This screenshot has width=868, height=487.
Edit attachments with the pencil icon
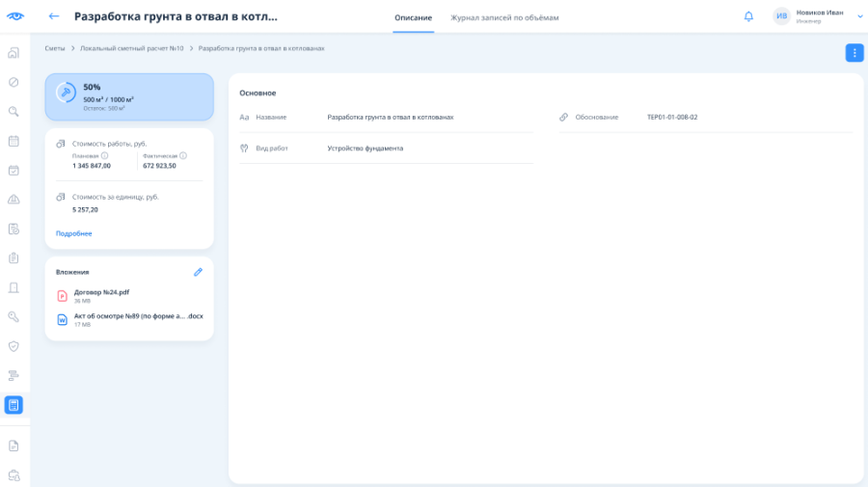(x=198, y=272)
